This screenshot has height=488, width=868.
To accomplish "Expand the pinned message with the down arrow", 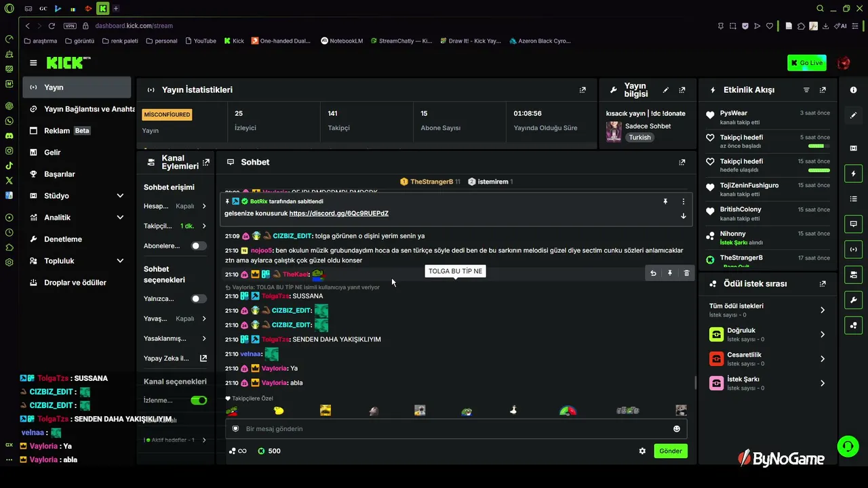I will (x=683, y=216).
